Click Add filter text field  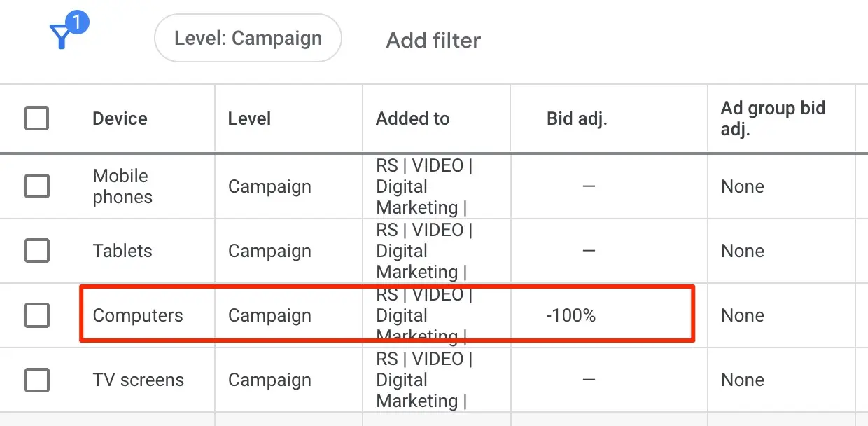[x=433, y=41]
